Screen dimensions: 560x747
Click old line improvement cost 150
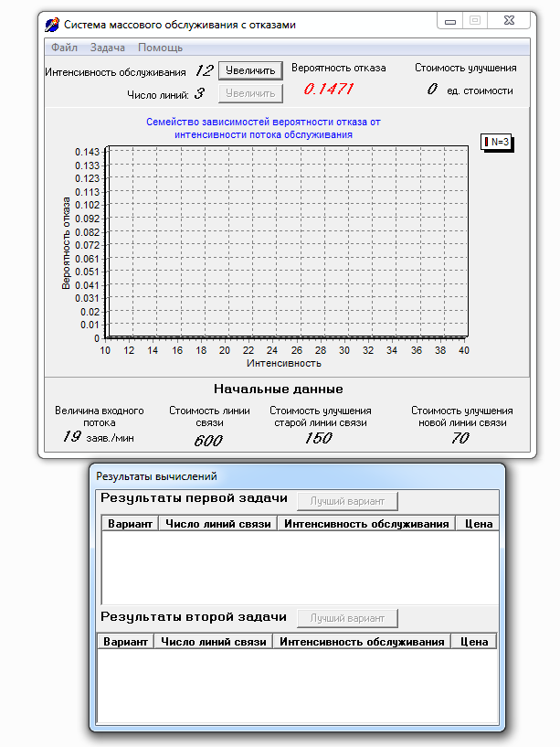click(318, 438)
